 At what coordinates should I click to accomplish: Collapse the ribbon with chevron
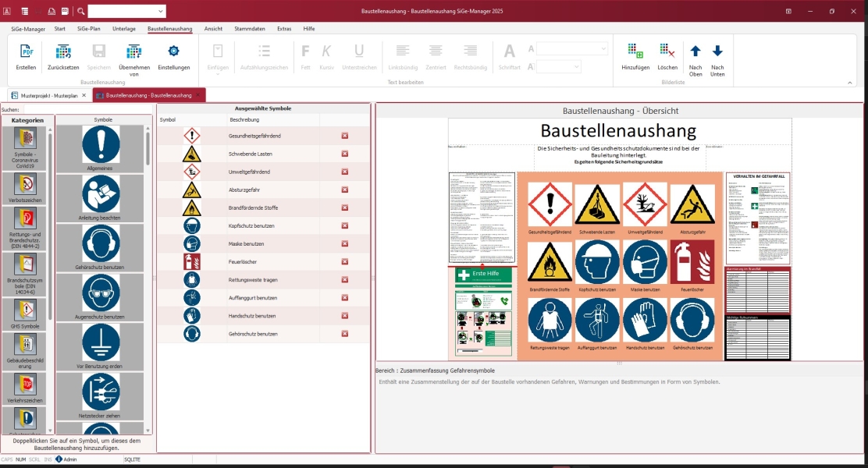click(850, 83)
